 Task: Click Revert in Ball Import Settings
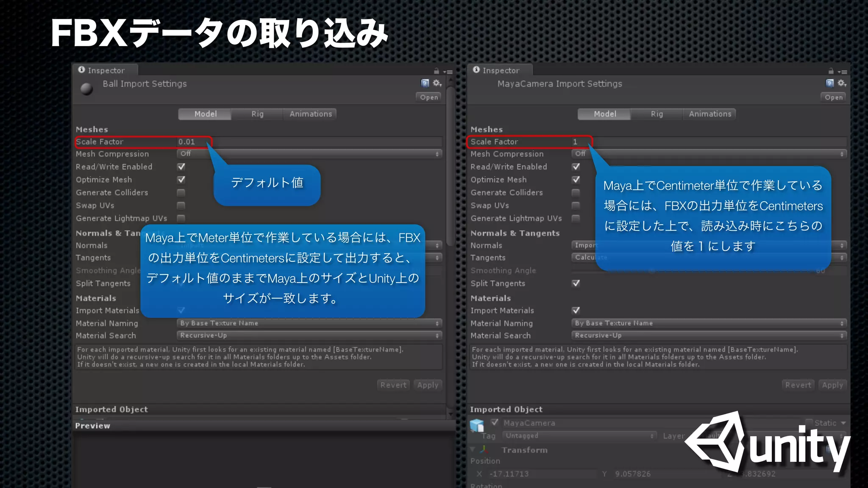(x=393, y=385)
